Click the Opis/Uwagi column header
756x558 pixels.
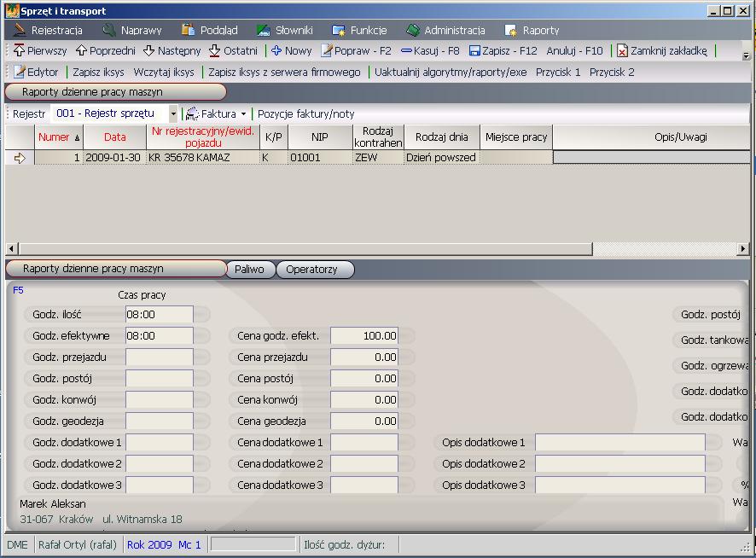click(651, 137)
